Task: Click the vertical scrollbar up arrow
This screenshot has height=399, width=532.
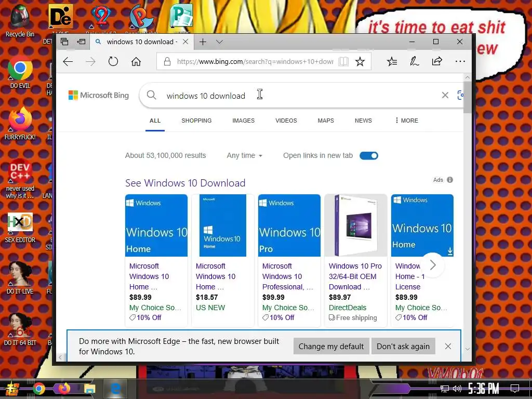Action: point(467,78)
